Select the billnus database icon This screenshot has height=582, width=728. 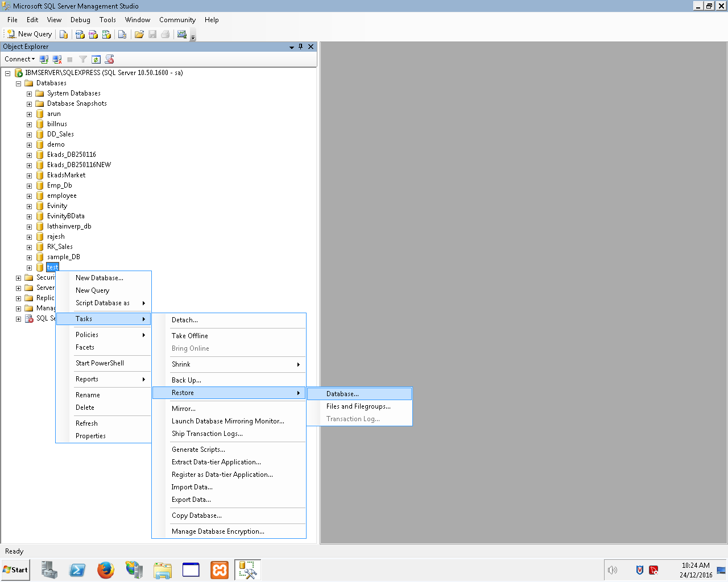click(40, 124)
